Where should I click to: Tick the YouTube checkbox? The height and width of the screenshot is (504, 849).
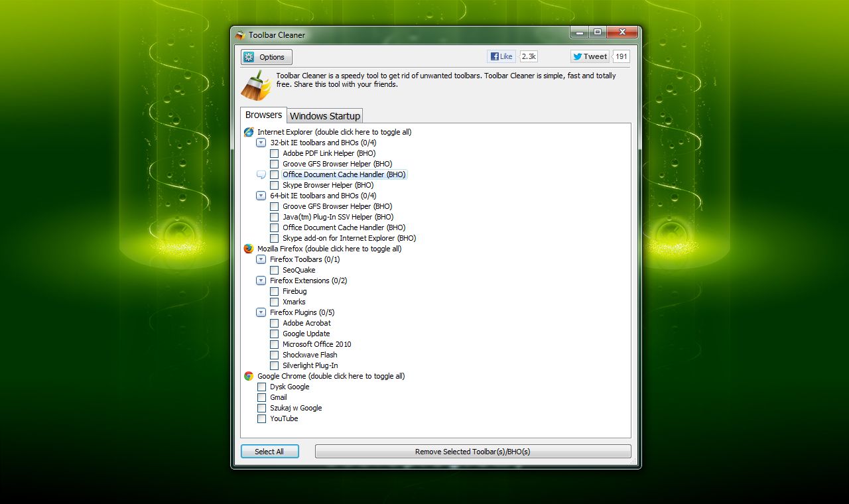261,418
